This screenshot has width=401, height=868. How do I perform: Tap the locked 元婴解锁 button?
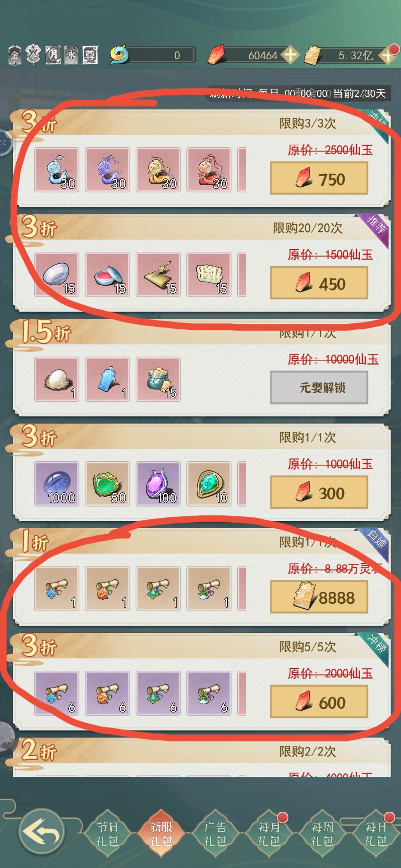click(319, 388)
